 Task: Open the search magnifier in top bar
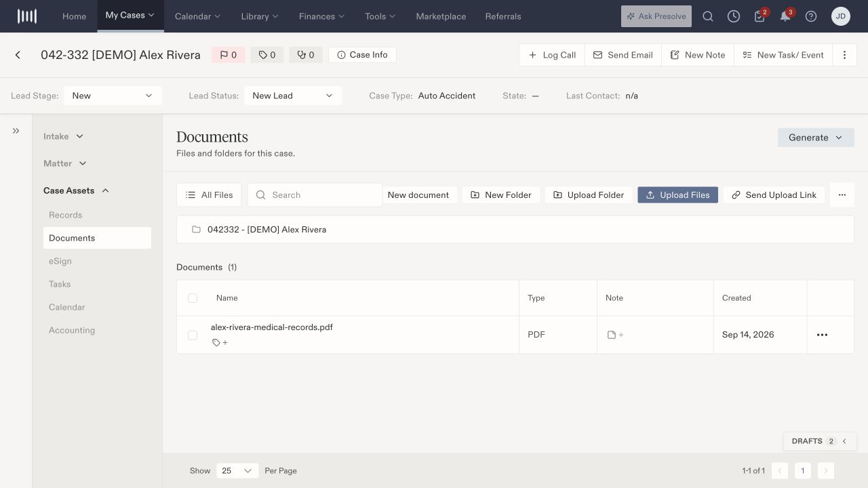tap(708, 16)
